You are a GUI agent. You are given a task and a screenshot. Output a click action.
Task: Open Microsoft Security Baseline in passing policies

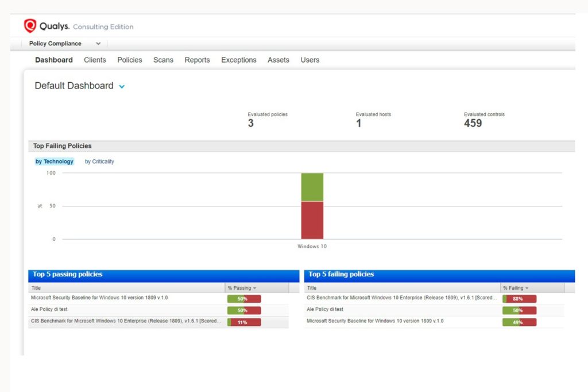point(99,298)
